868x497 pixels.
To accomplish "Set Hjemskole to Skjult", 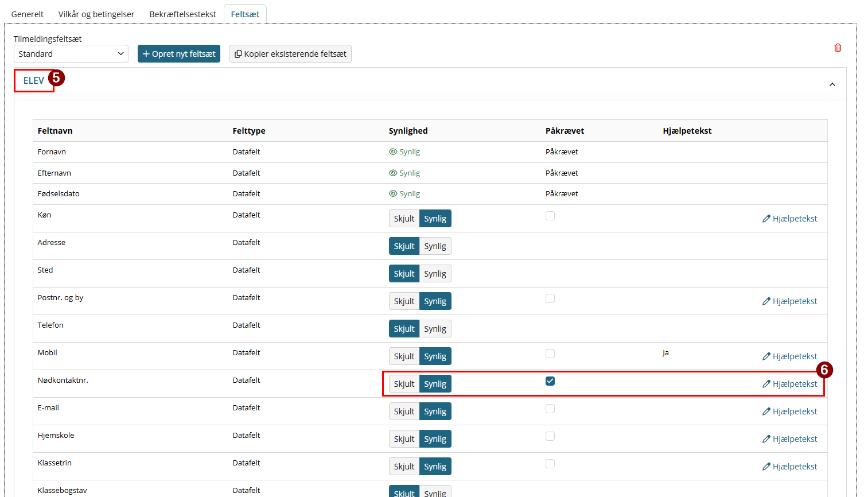I will click(404, 439).
